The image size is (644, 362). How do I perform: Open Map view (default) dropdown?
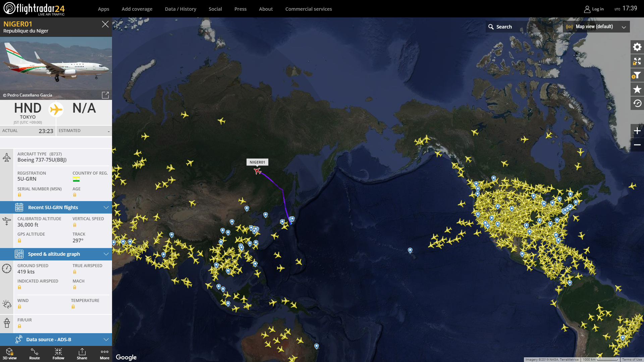coord(596,27)
